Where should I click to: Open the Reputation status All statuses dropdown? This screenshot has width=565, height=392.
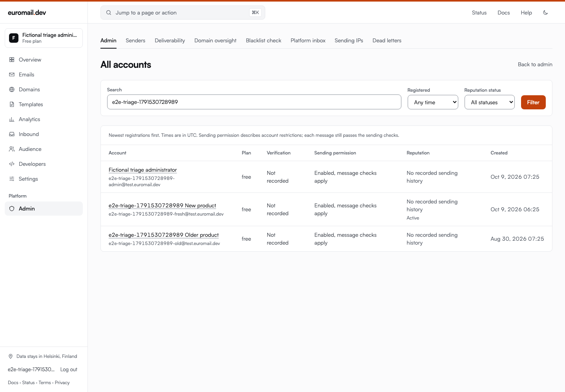[490, 102]
